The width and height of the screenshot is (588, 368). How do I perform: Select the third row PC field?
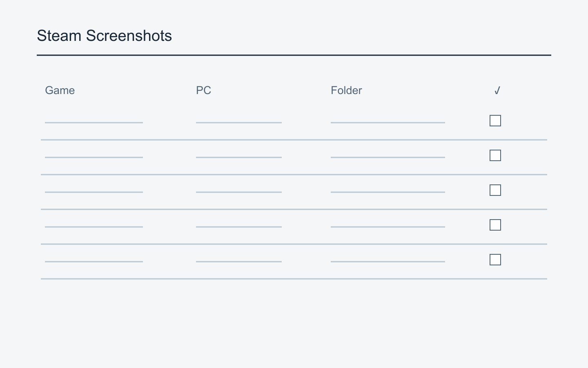239,186
